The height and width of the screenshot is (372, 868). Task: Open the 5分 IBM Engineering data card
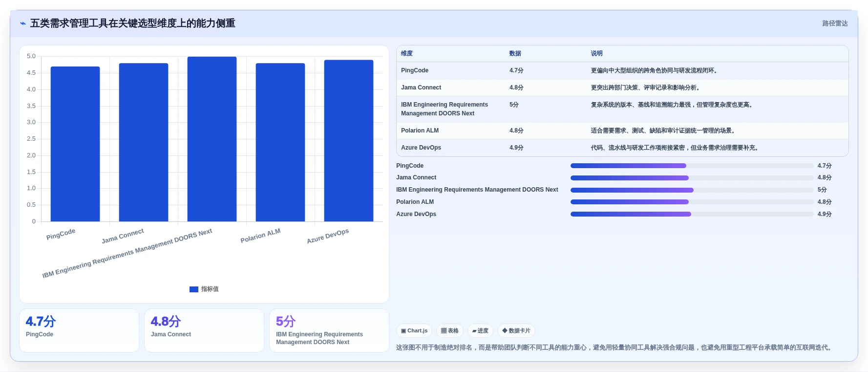329,330
